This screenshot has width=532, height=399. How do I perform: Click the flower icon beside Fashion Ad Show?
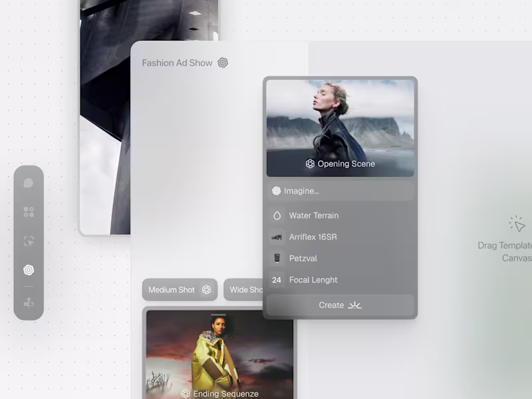223,63
